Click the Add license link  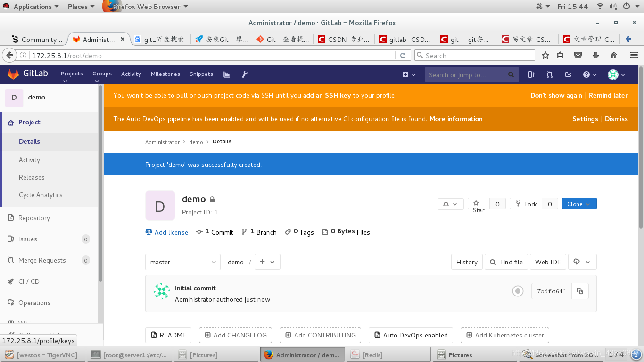[x=167, y=232]
